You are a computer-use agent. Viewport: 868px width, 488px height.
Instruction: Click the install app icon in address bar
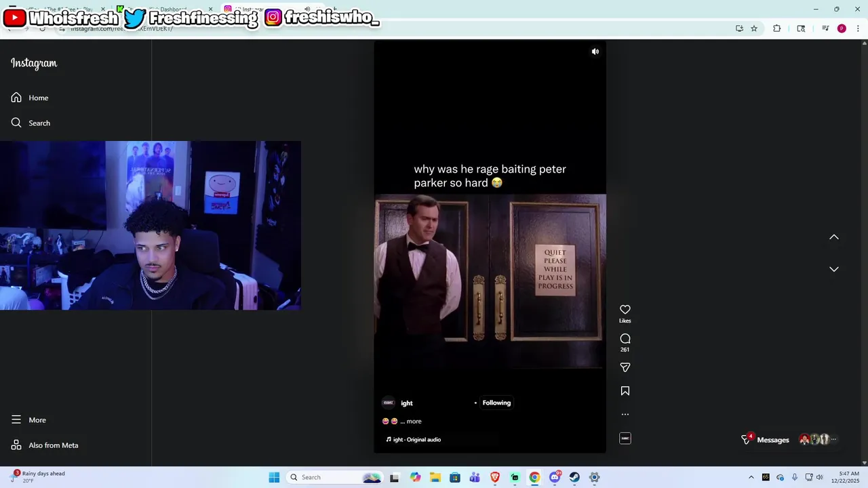pos(739,28)
